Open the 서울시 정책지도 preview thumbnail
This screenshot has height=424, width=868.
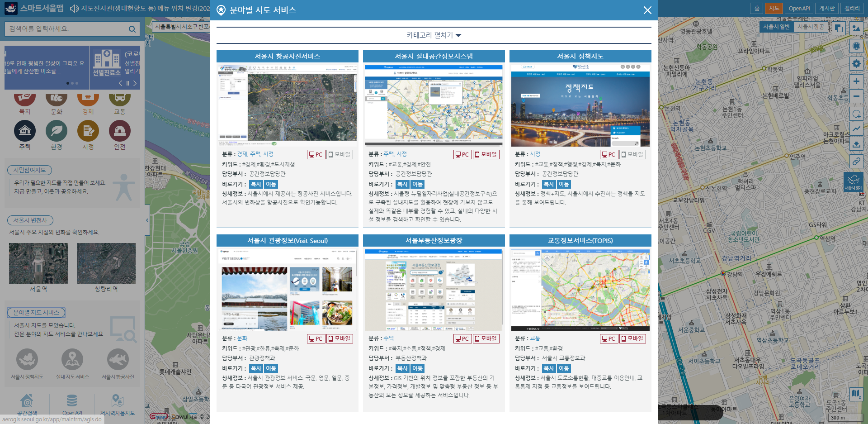(x=580, y=105)
